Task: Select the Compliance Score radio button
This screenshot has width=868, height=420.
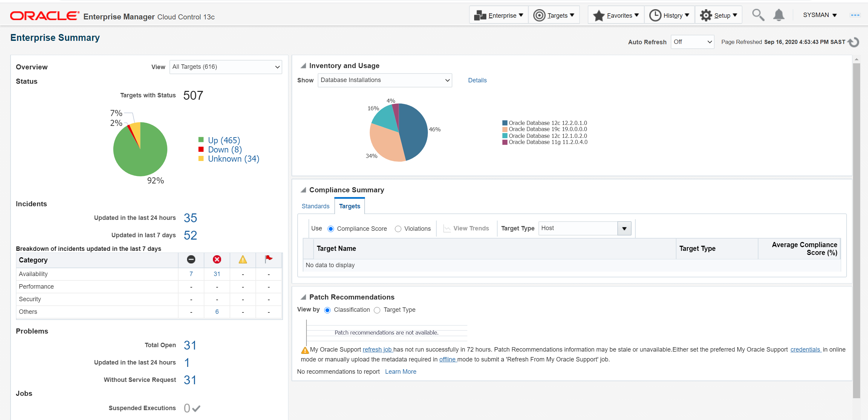Action: point(331,229)
